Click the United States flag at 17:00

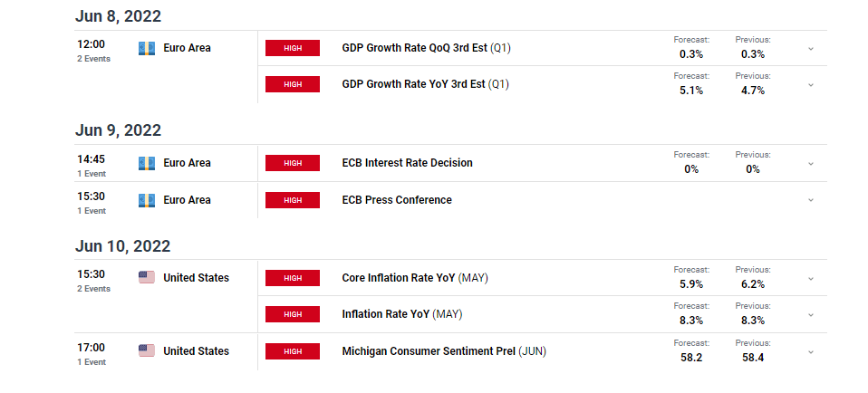coord(147,351)
